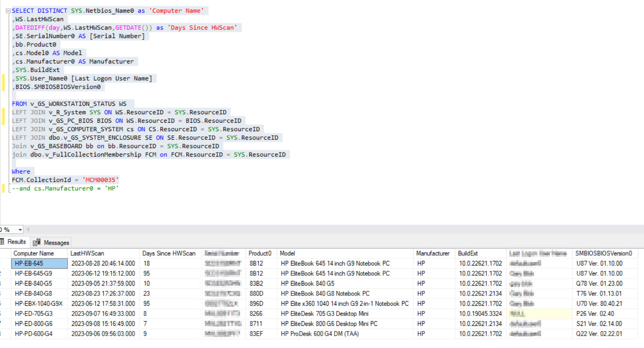Click the commented-out Manufacturer0 filter line

[x=65, y=189]
